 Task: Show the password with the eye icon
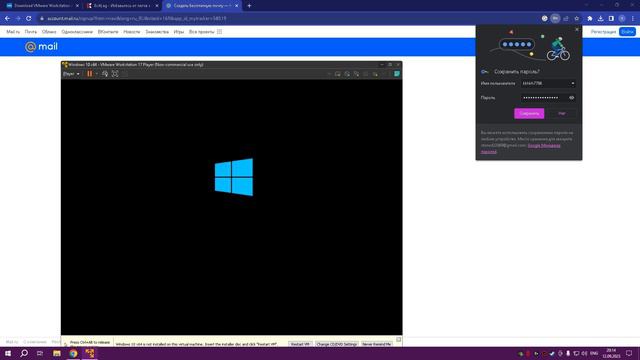[x=571, y=98]
